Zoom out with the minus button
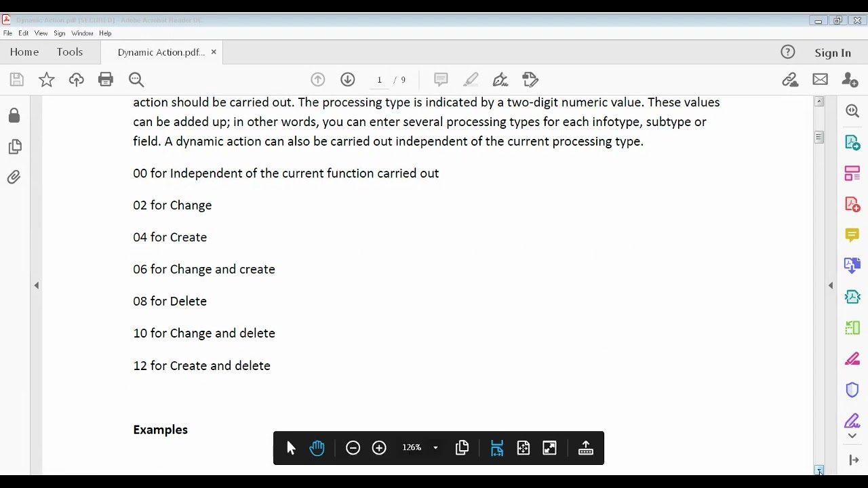The height and width of the screenshot is (488, 868). [x=353, y=448]
